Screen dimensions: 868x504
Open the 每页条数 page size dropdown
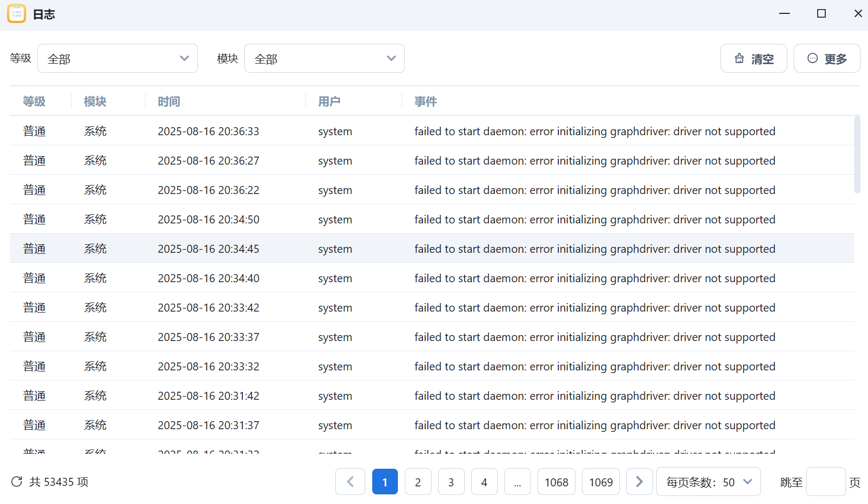(708, 482)
